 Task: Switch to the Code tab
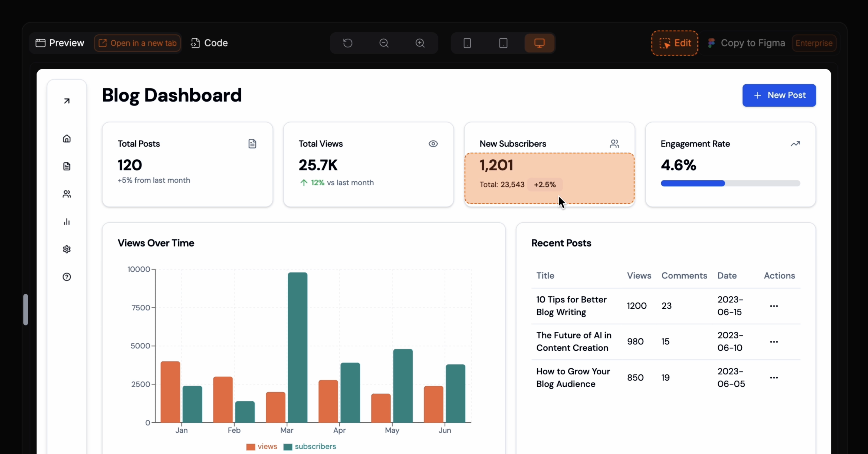point(209,43)
